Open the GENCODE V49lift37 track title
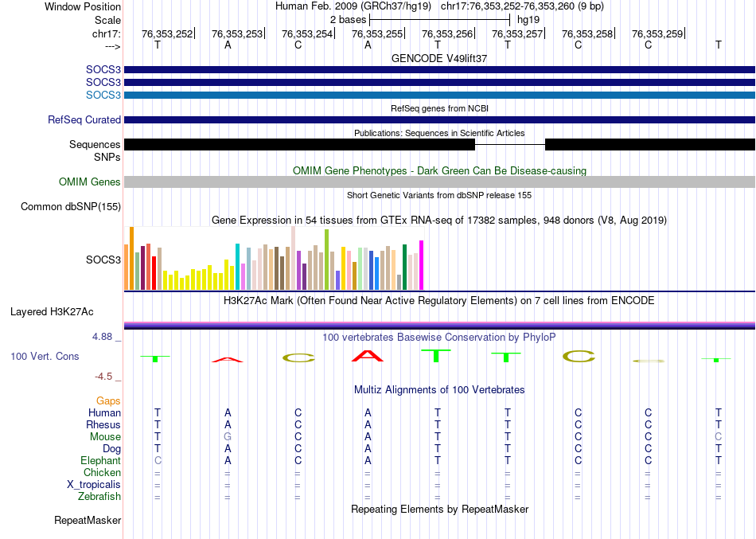Viewport: 756px width, 539px height. pyautogui.click(x=439, y=58)
